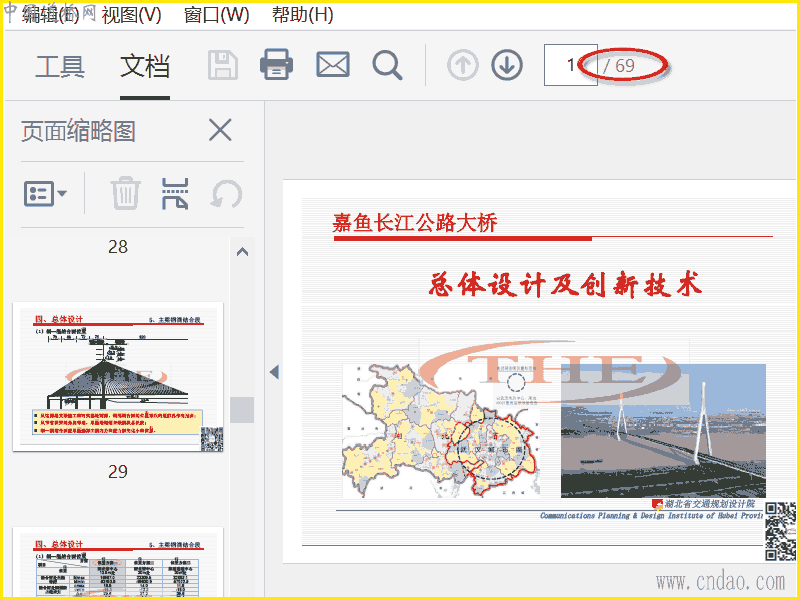Switch to the 工具 tab
The image size is (800, 600).
[x=60, y=66]
